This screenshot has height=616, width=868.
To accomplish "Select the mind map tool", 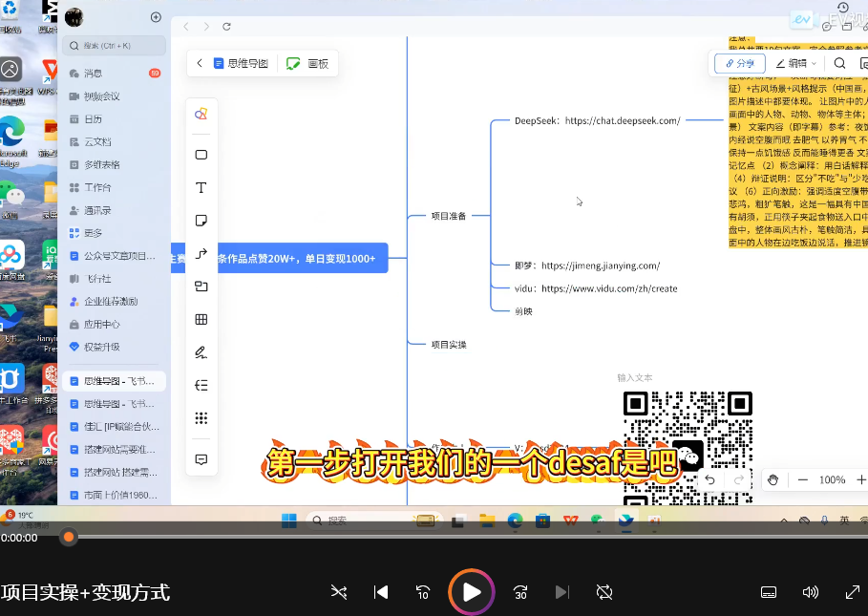I will click(x=201, y=385).
